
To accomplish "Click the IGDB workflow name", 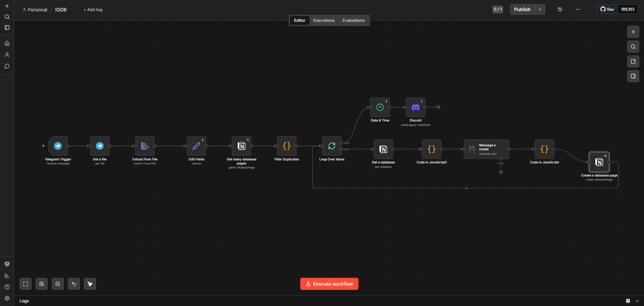I will (x=61, y=10).
